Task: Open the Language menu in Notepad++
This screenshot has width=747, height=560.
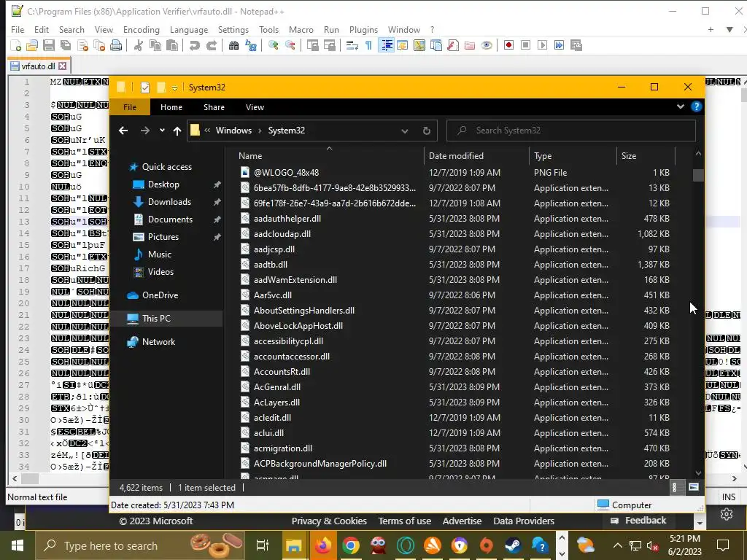Action: [189, 29]
